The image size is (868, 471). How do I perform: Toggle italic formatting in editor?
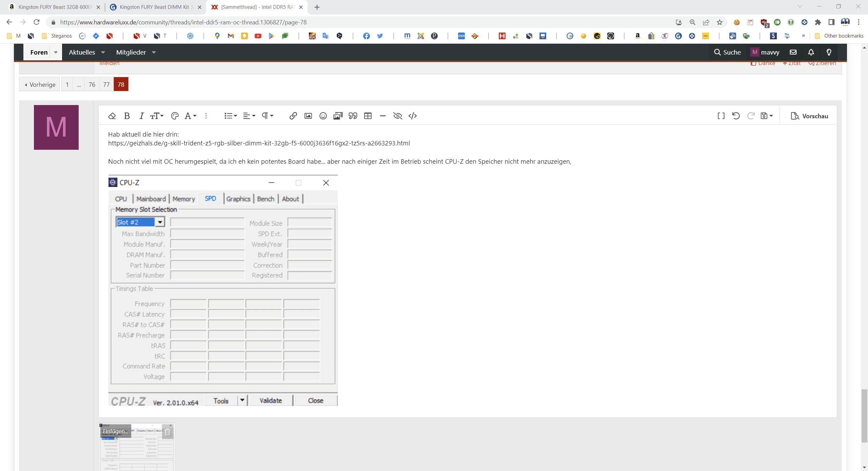coord(141,116)
